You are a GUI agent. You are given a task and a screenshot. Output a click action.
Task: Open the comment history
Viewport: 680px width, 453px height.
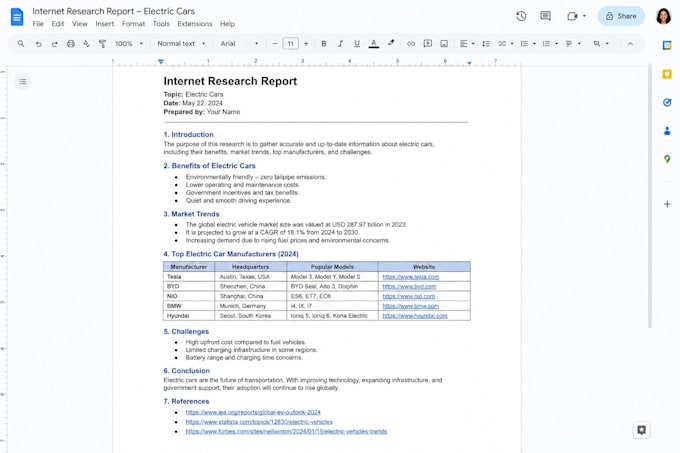coord(546,16)
